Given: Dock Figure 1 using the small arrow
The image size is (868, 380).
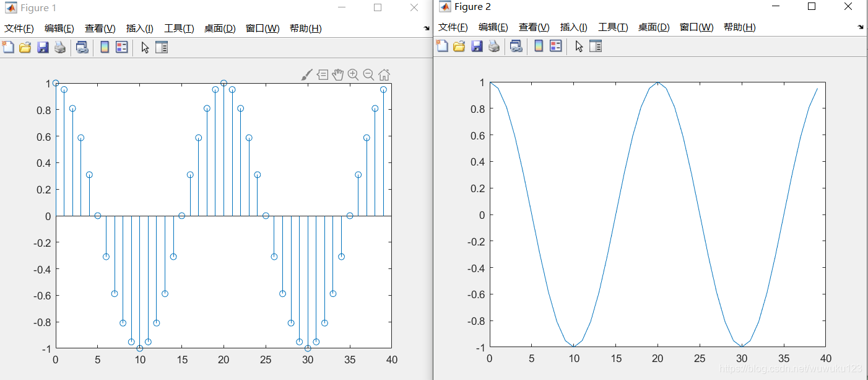Looking at the screenshot, I should (x=427, y=29).
